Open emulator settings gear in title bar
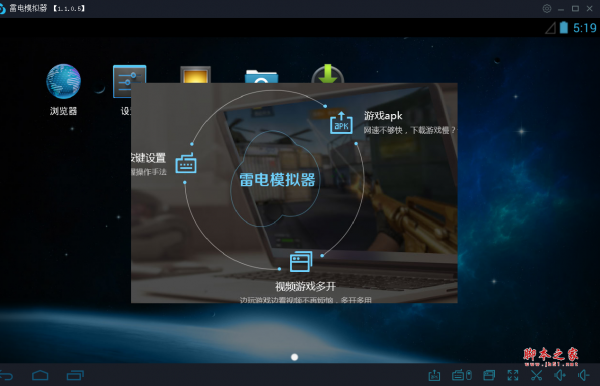 click(547, 8)
